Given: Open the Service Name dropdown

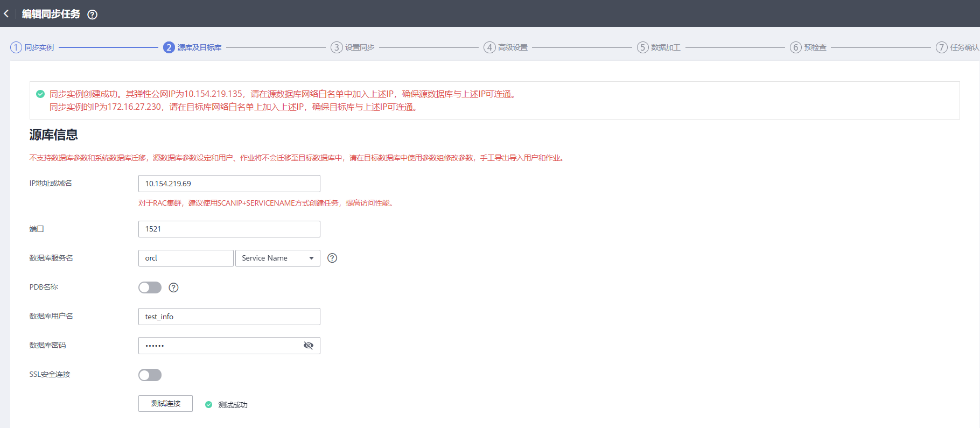Looking at the screenshot, I should pyautogui.click(x=277, y=258).
